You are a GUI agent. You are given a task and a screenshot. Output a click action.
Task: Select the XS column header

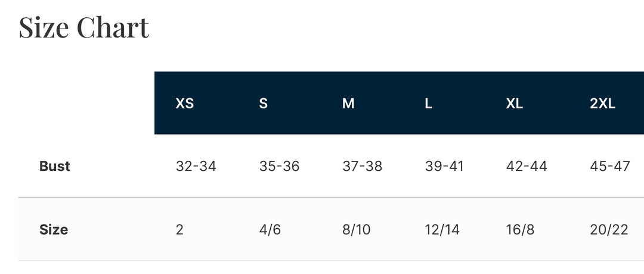(184, 104)
